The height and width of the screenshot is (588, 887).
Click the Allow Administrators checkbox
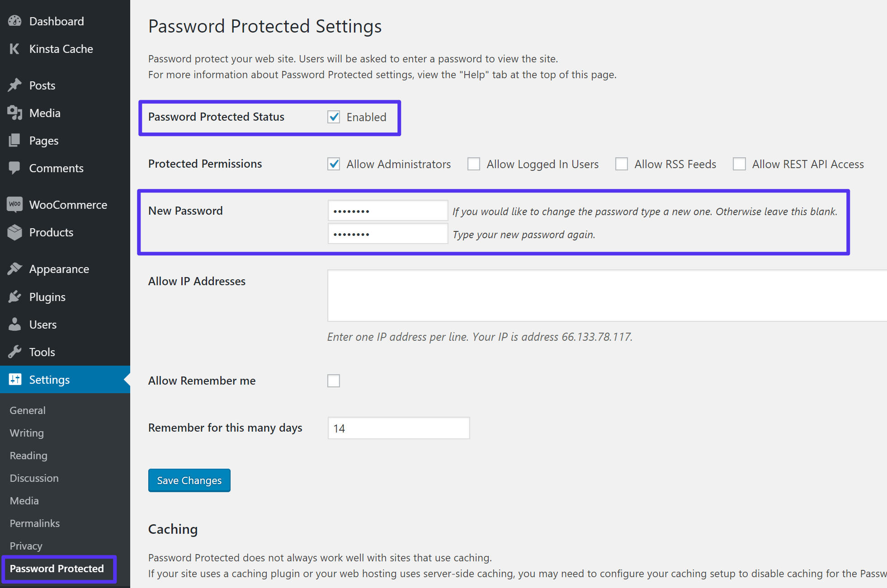(334, 164)
